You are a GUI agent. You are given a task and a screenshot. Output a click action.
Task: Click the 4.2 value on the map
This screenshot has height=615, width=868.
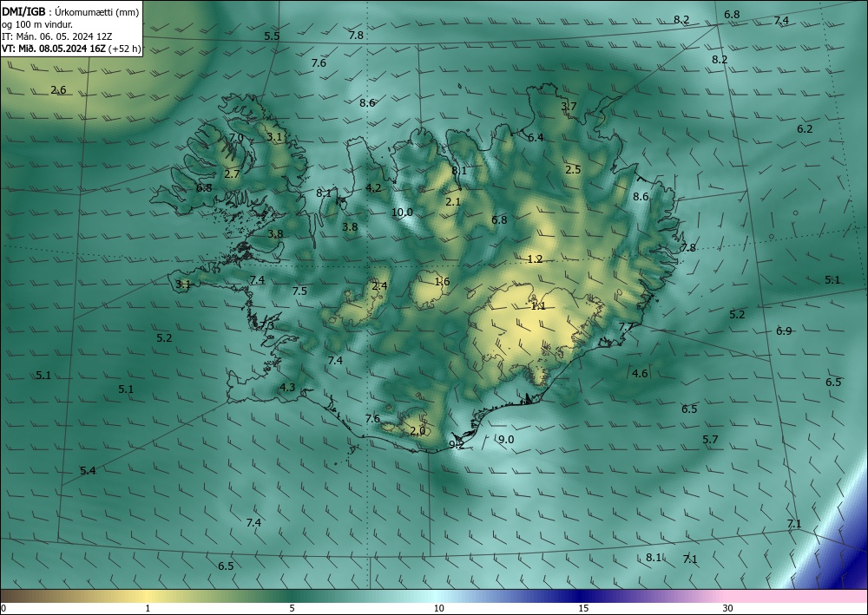click(373, 188)
